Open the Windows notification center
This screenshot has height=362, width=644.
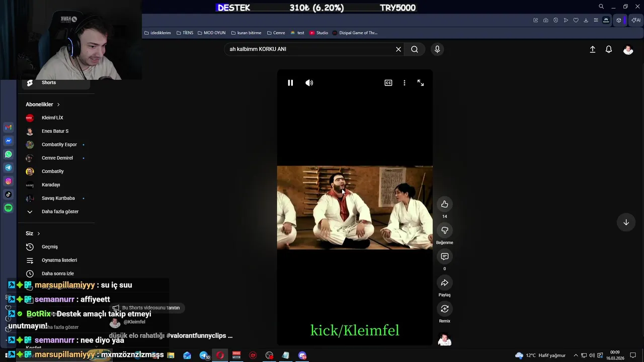point(633,355)
